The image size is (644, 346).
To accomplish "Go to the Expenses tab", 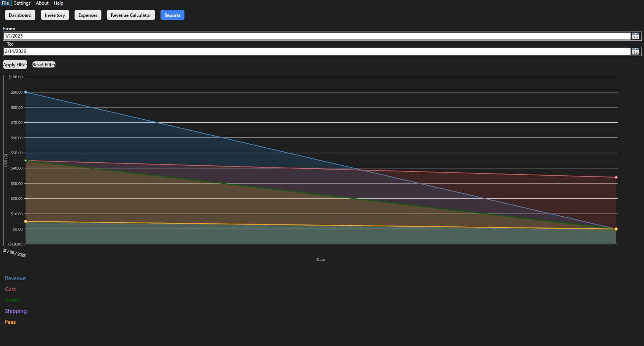I will pos(88,15).
